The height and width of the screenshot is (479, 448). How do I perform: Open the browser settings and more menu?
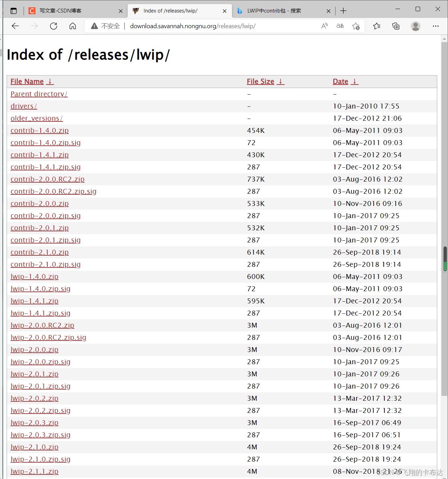pos(435,26)
